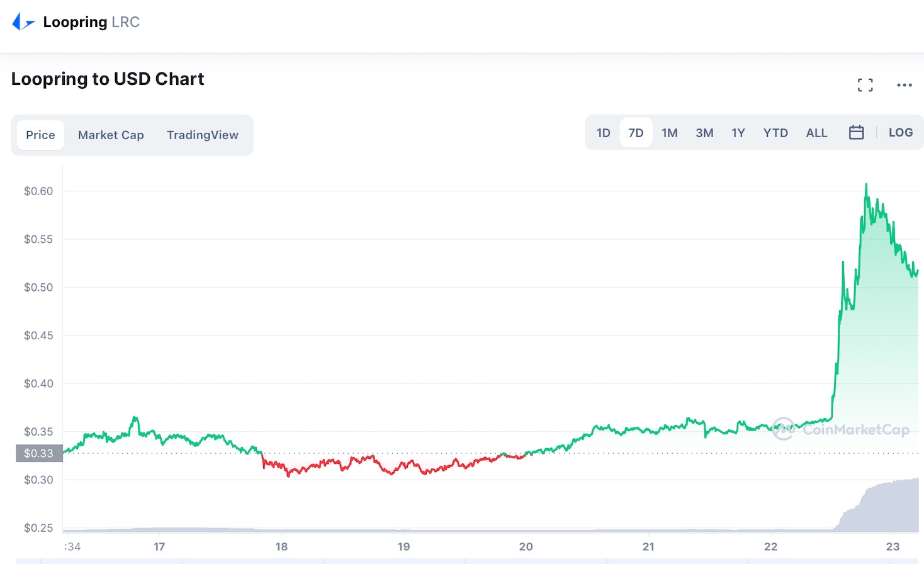Screen dimensions: 924x564
Task: Click the price peak near $0.60
Action: point(866,184)
